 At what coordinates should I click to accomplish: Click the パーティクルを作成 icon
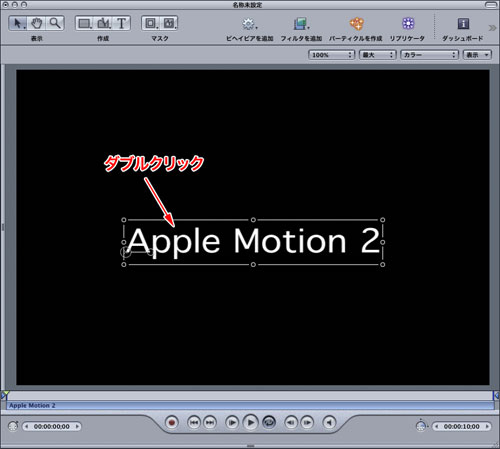tap(356, 24)
